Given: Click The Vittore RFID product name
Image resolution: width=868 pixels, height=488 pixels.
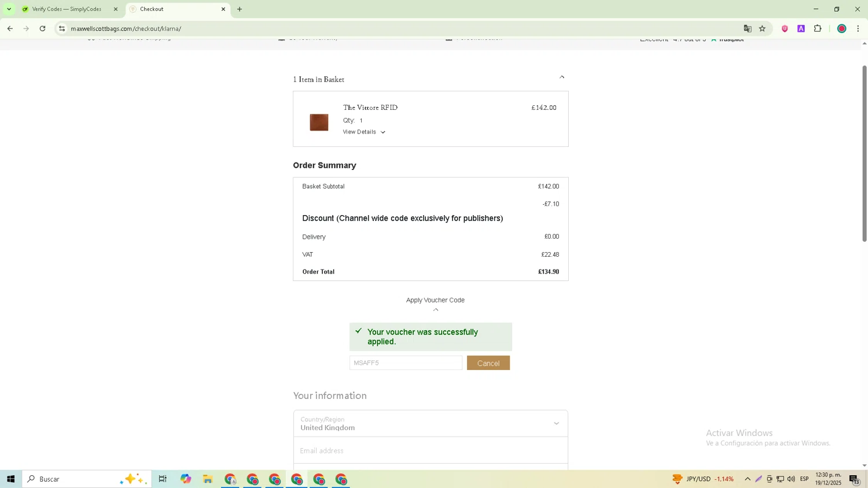Looking at the screenshot, I should click(x=370, y=108).
